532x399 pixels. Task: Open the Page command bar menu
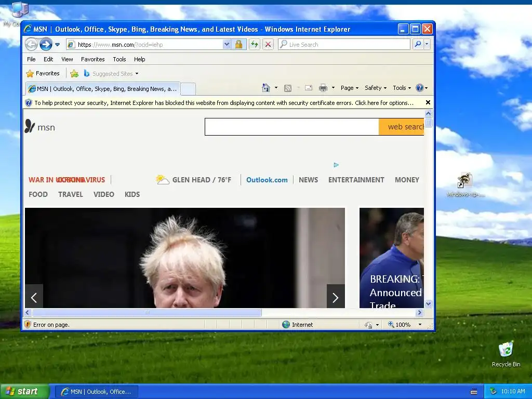(x=350, y=88)
